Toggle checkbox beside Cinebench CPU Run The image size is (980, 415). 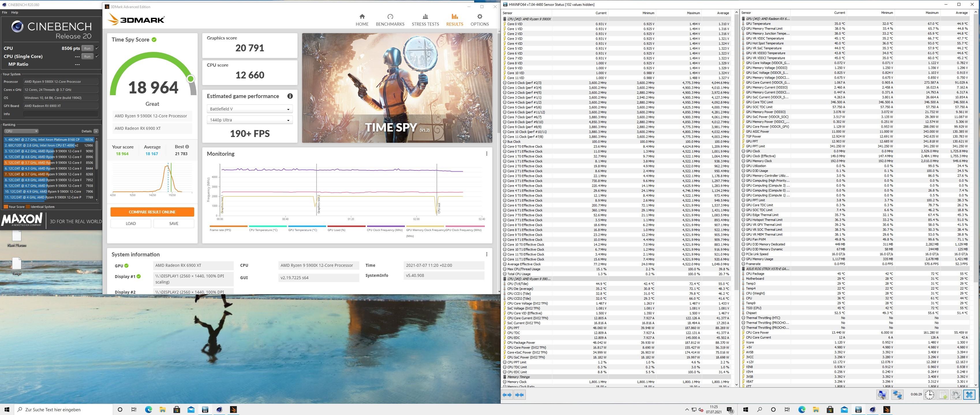click(x=97, y=48)
